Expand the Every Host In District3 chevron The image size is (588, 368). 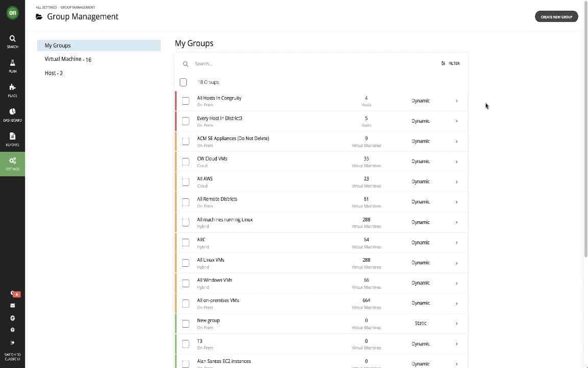456,121
